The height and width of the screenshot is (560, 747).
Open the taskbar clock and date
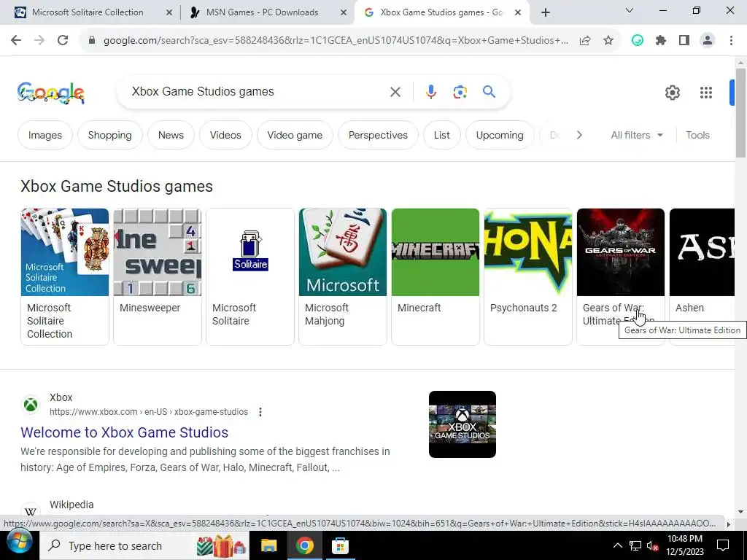pos(685,545)
